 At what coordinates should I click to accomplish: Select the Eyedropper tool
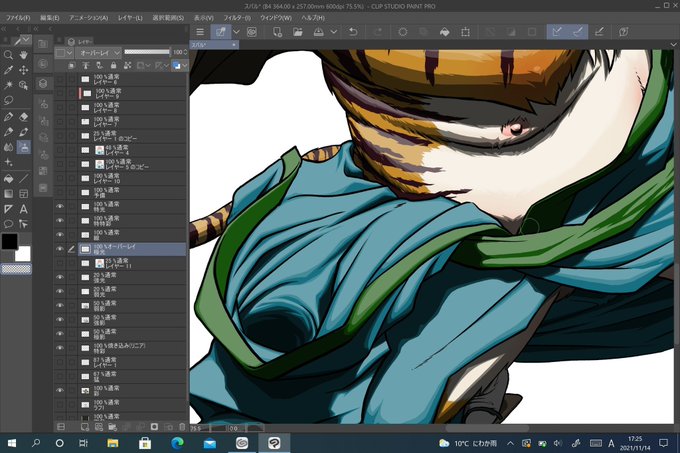[x=8, y=70]
